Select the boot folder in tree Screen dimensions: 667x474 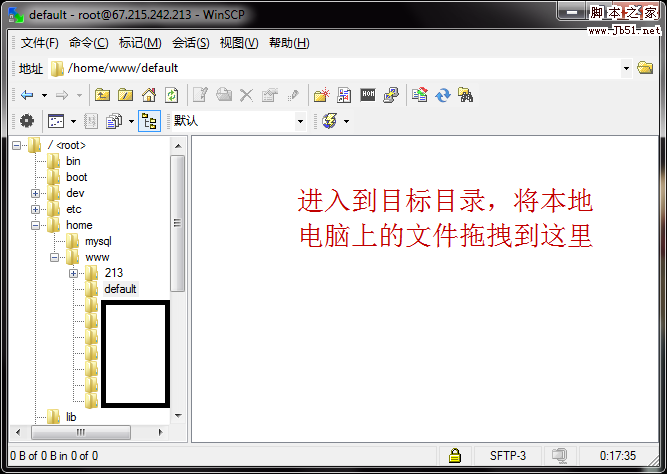pos(77,177)
